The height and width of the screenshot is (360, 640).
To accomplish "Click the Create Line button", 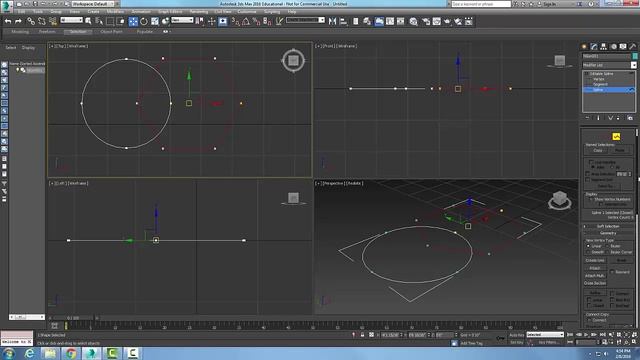I will coord(595,260).
